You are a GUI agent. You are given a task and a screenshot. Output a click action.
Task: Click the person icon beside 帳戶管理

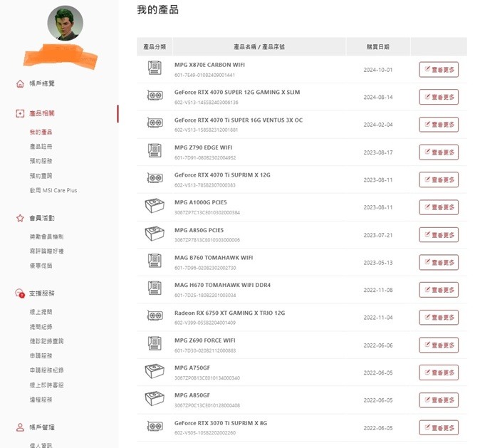point(20,427)
